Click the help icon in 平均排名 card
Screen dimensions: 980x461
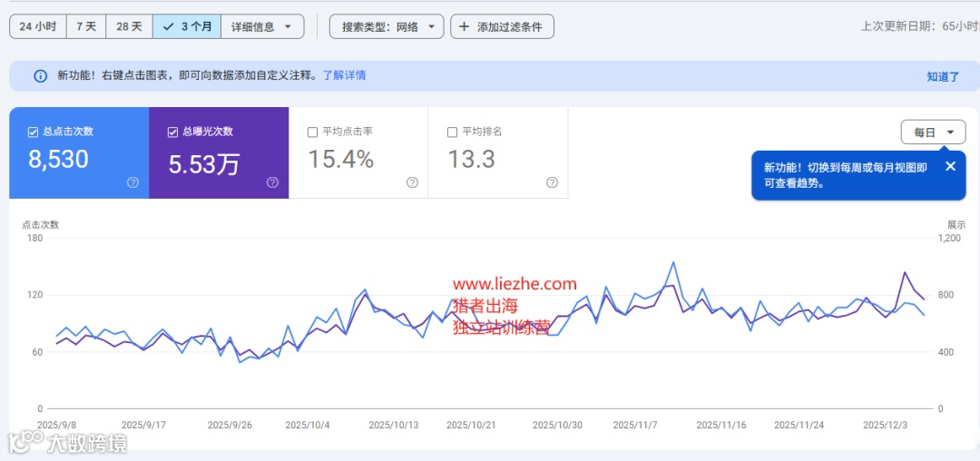click(x=552, y=182)
